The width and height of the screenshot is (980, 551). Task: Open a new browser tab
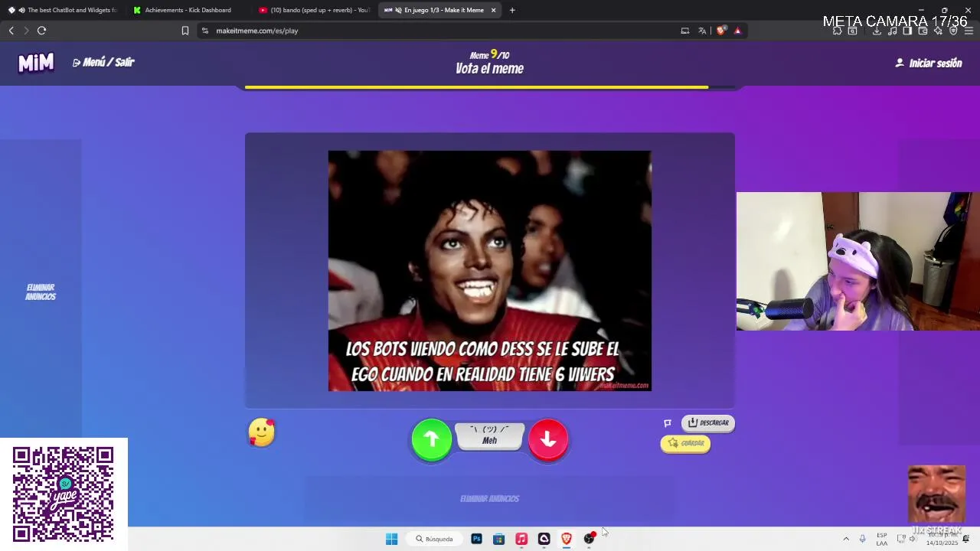click(x=512, y=10)
